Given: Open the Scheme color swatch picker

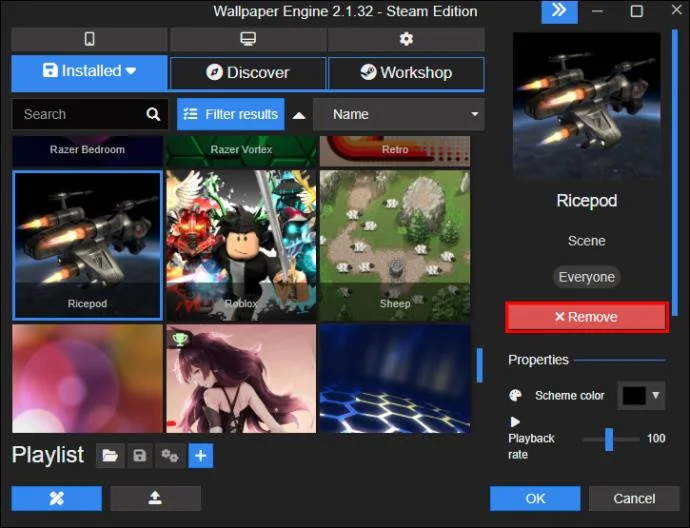Looking at the screenshot, I should 634,396.
